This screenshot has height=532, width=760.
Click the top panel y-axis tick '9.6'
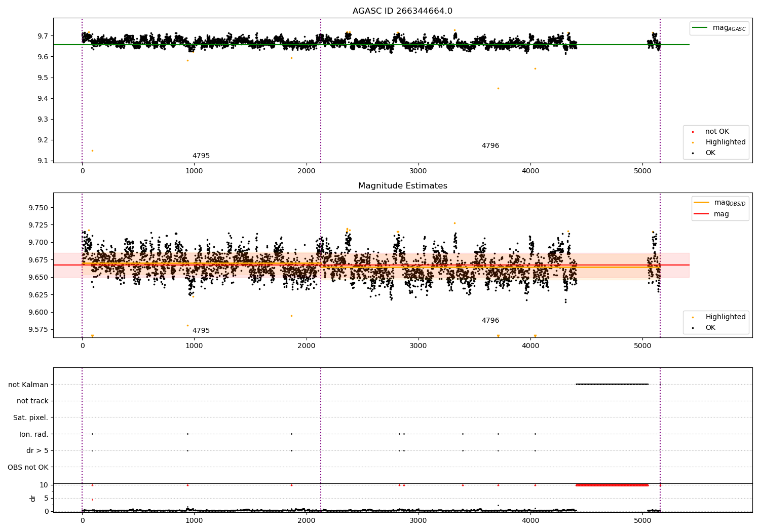tap(43, 57)
